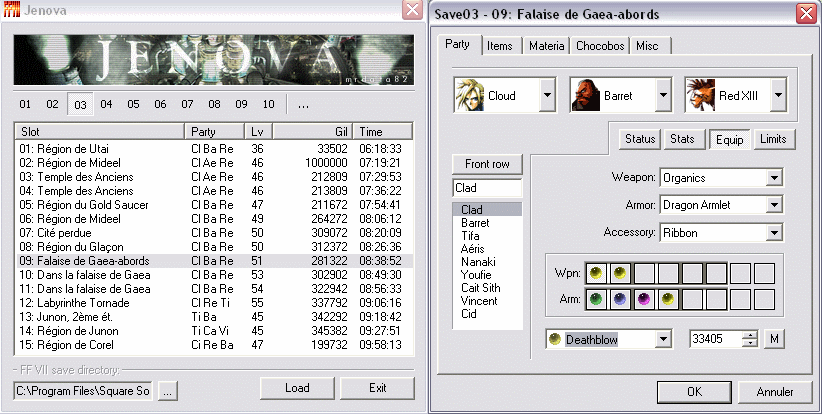
Task: Select first yellow materia in weapon slots
Action: click(x=596, y=273)
